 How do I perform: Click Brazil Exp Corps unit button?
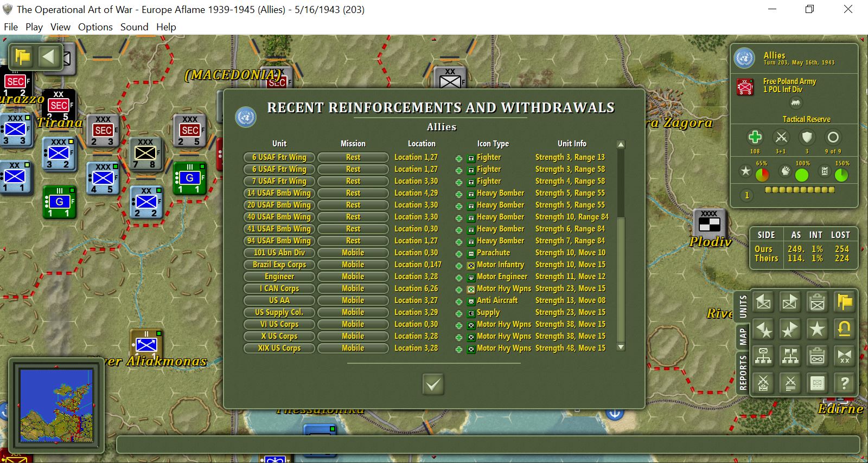[x=279, y=265]
